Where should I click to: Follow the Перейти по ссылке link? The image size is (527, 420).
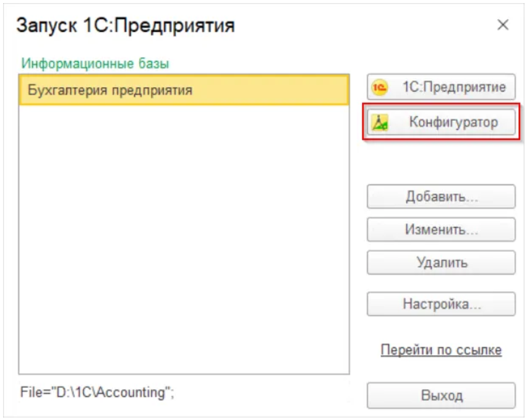tap(441, 350)
